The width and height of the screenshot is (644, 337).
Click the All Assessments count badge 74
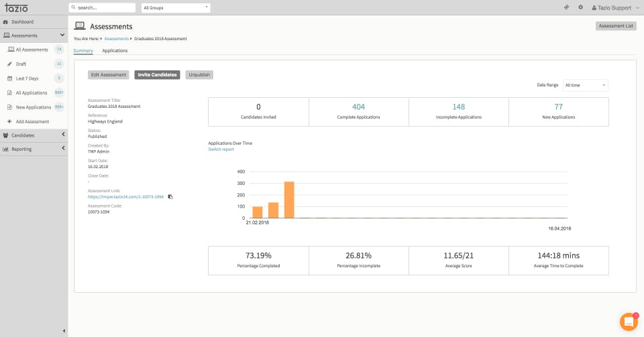[59, 50]
